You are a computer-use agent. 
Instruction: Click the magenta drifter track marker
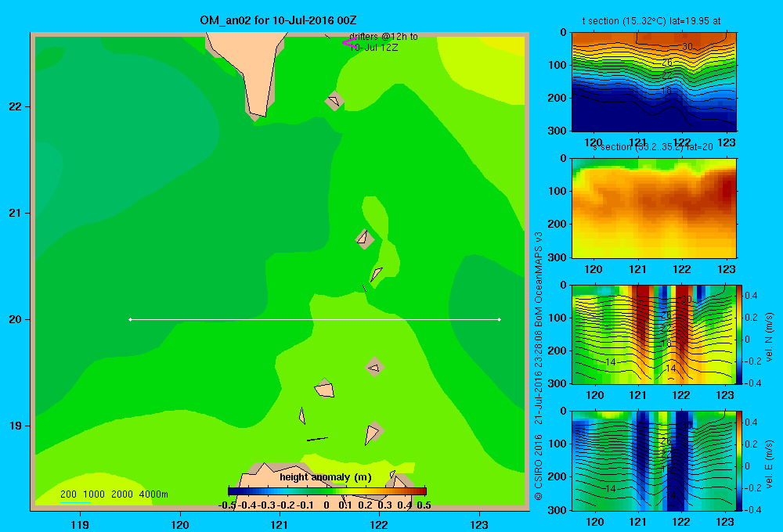349,43
